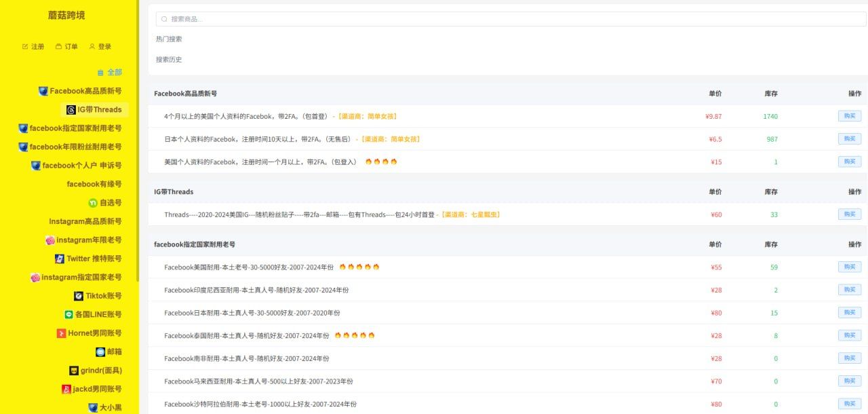Focus the 搜索商品 search field
This screenshot has width=868, height=414.
(511, 19)
